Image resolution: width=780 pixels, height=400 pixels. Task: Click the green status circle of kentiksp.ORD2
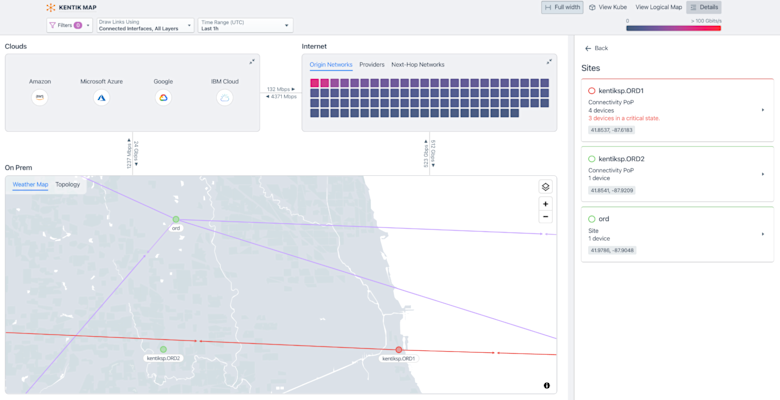point(591,159)
